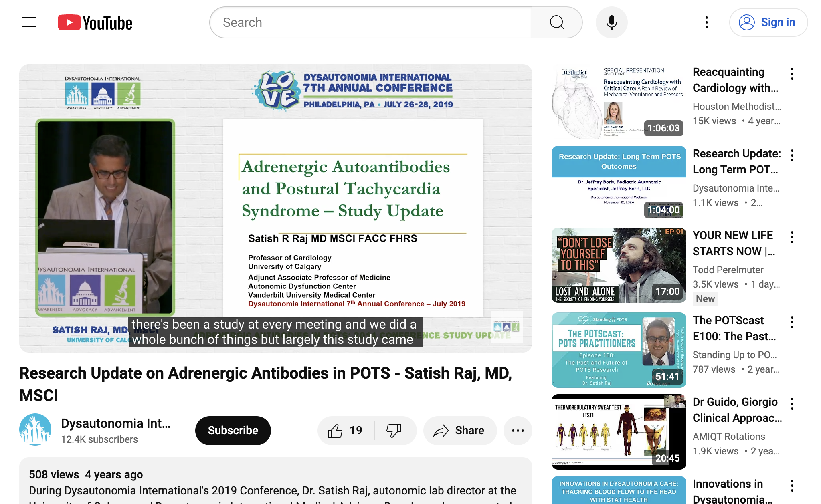Click Standing Up to PO... channel name
Viewport: 821px width, 504px height.
735,355
